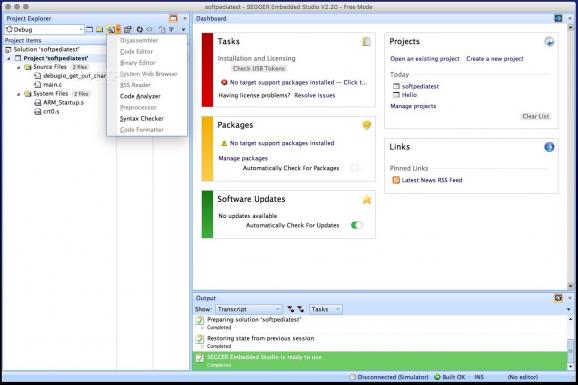Click the second filter icon in Output toolbar
The image size is (578, 385).
pyautogui.click(x=300, y=309)
